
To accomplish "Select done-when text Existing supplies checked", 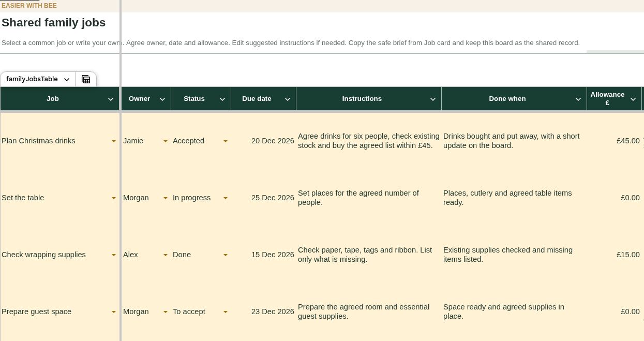I will coord(514,255).
